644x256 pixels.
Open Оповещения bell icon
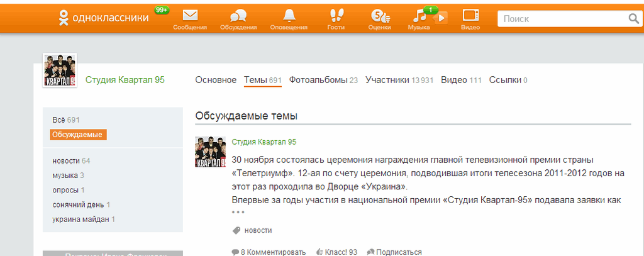click(289, 16)
